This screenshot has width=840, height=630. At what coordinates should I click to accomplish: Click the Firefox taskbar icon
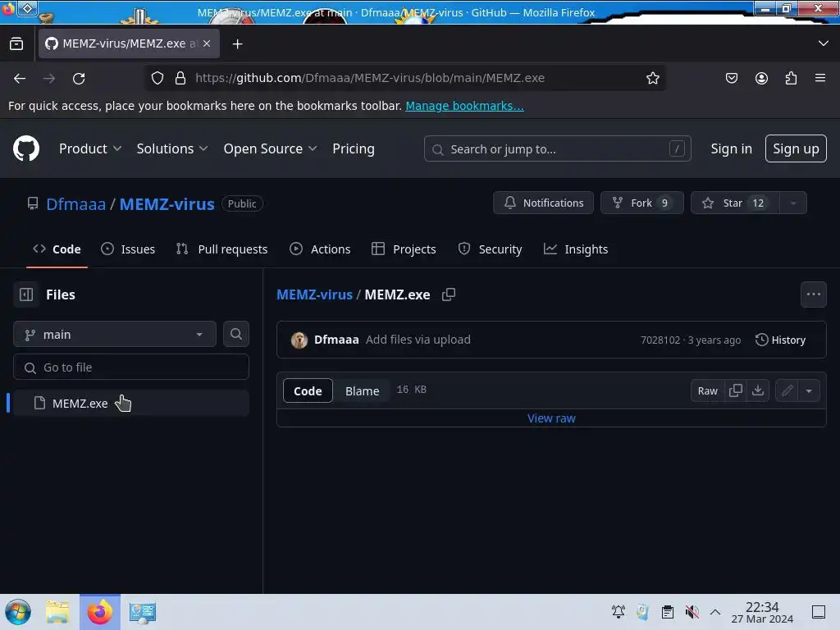[x=99, y=612]
